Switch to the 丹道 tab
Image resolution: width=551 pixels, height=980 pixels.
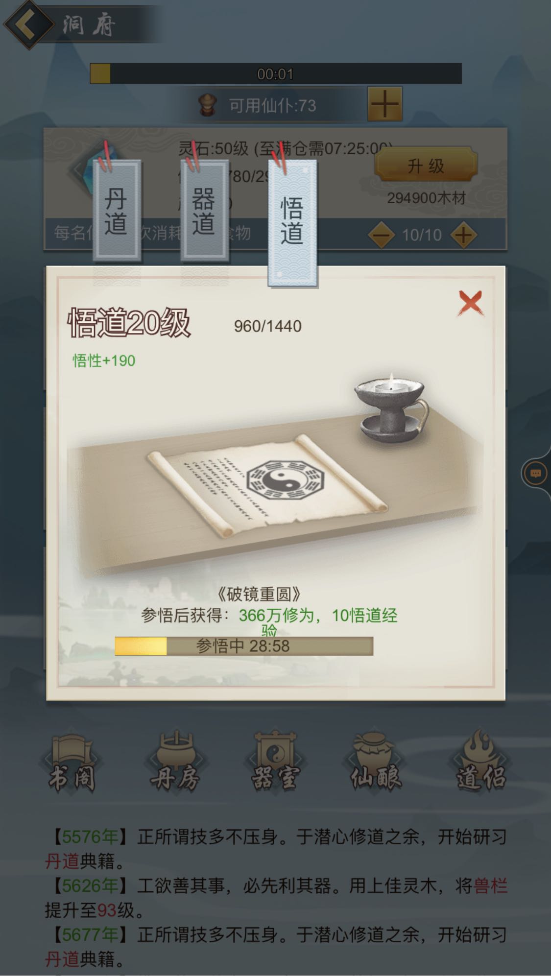(x=116, y=210)
